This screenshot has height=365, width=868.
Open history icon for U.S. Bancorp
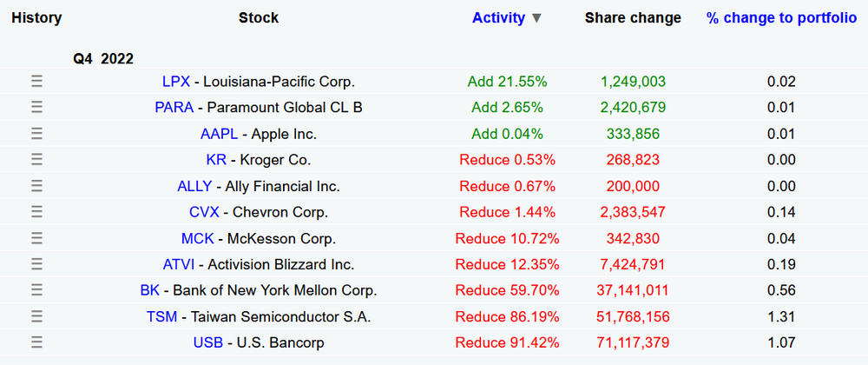[x=36, y=342]
